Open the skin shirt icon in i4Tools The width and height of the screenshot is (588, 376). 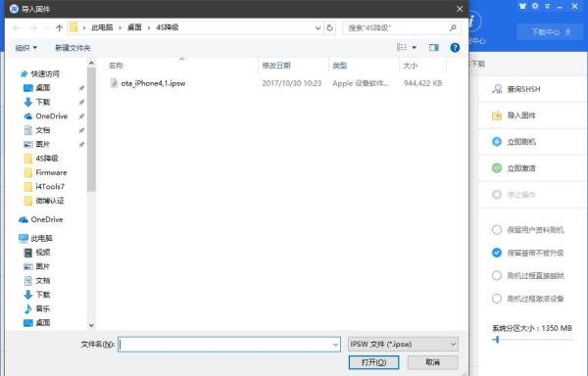point(522,6)
